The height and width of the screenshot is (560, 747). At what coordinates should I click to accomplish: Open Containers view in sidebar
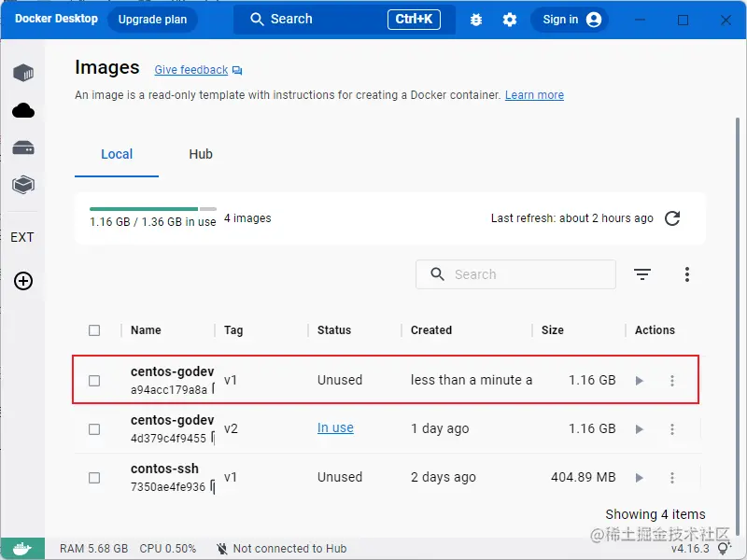tap(23, 73)
